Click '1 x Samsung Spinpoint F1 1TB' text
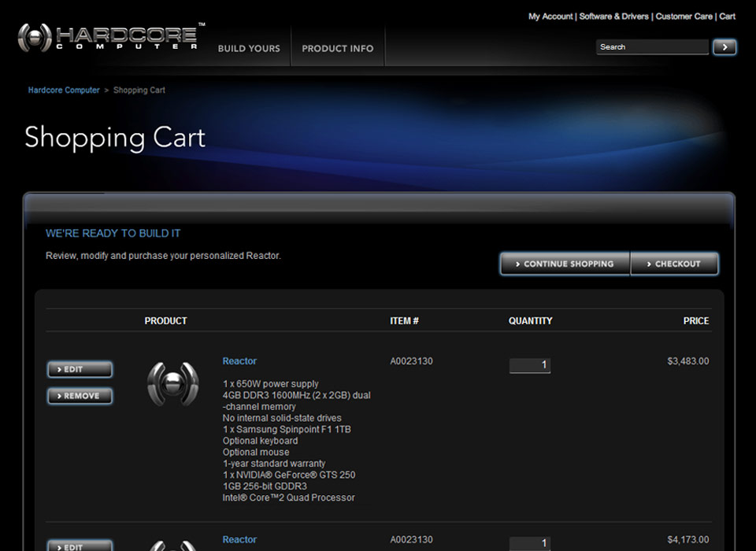The height and width of the screenshot is (551, 756). tap(287, 430)
